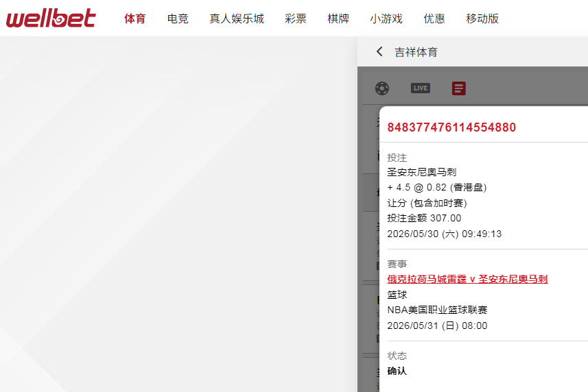
Task: Switch to the LIVE events icon
Action: pyautogui.click(x=421, y=88)
